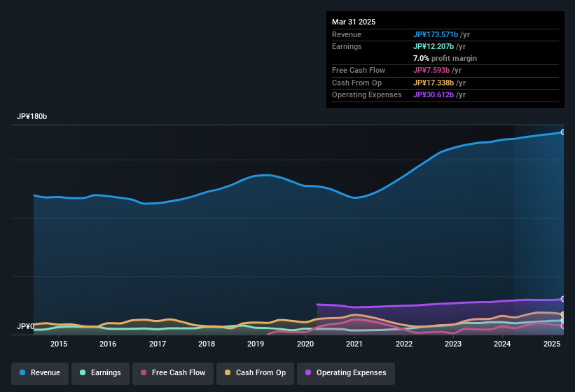The image size is (575, 392).
Task: Click the JP¥12.207b earnings value
Action: coord(434,46)
